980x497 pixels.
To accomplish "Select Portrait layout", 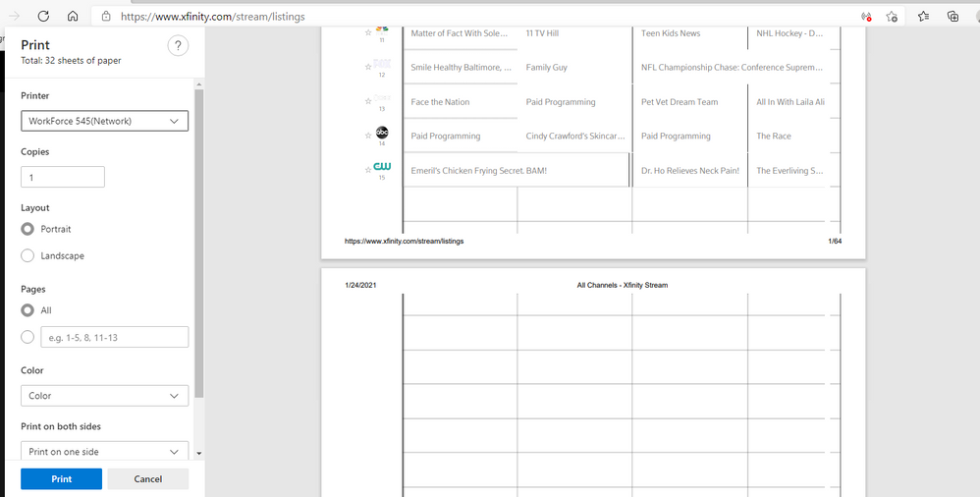I will pos(27,229).
